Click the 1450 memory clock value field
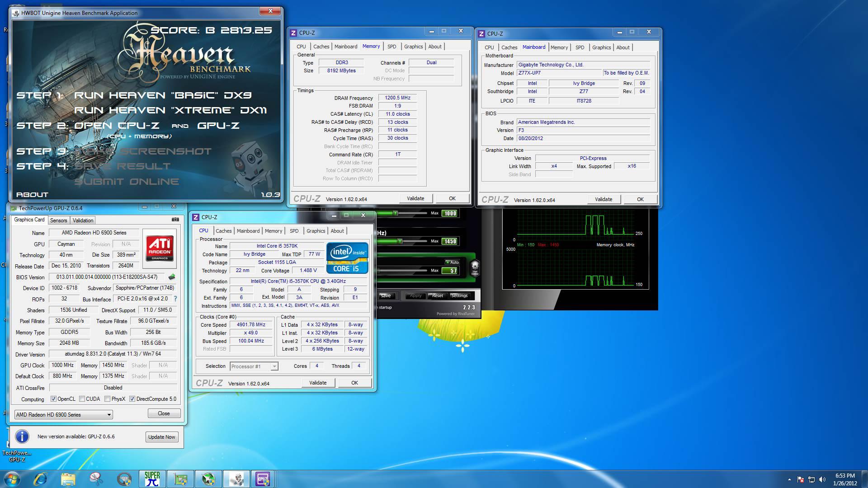This screenshot has width=868, height=488. tap(449, 241)
